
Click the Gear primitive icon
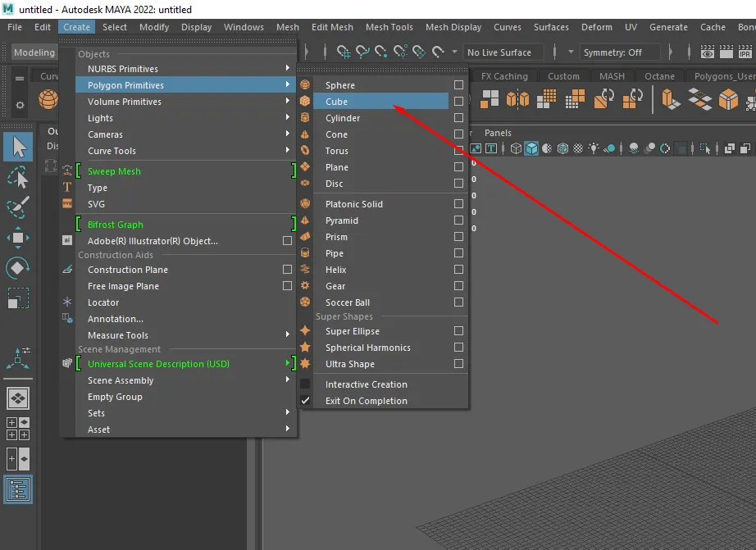pyautogui.click(x=305, y=286)
